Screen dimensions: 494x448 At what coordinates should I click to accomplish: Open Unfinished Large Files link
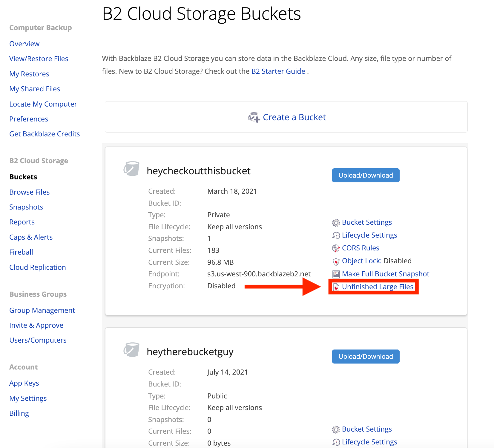[378, 287]
